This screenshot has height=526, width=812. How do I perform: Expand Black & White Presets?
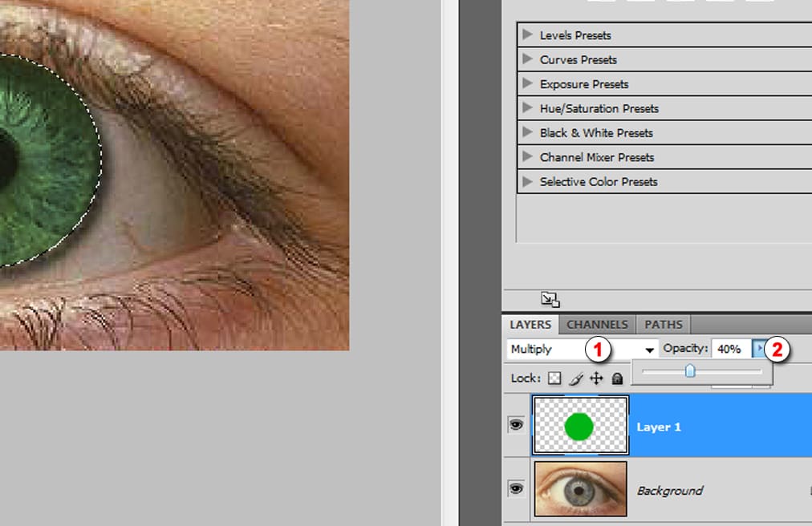click(x=527, y=132)
